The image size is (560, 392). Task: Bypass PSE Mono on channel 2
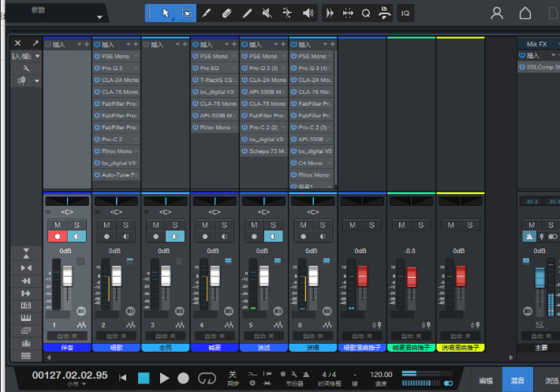pyautogui.click(x=97, y=56)
